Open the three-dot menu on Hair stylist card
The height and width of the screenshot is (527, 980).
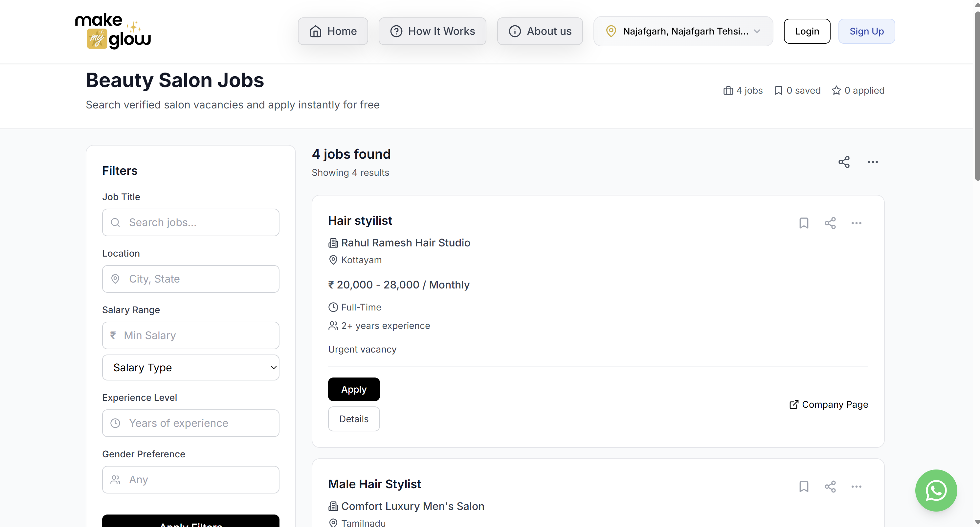click(x=857, y=223)
